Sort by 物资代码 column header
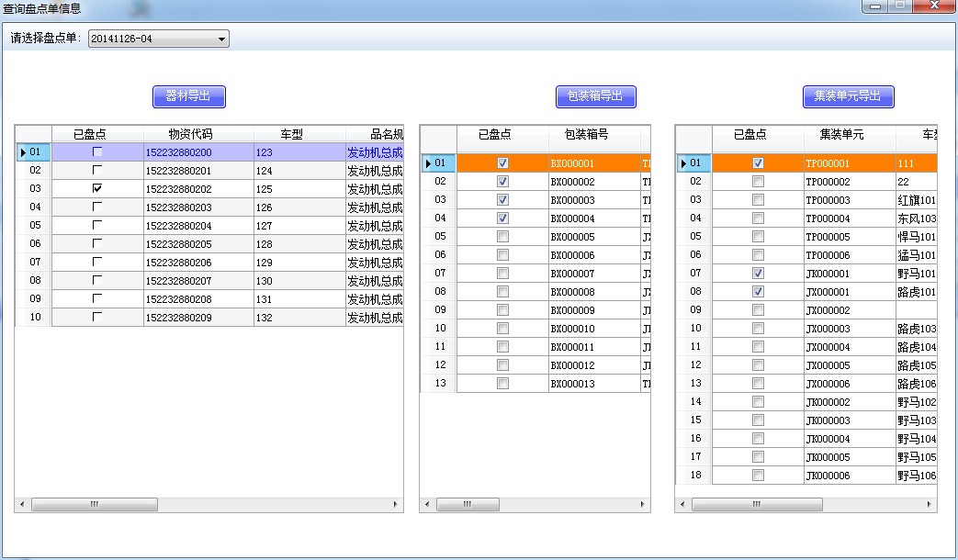 pyautogui.click(x=190, y=134)
